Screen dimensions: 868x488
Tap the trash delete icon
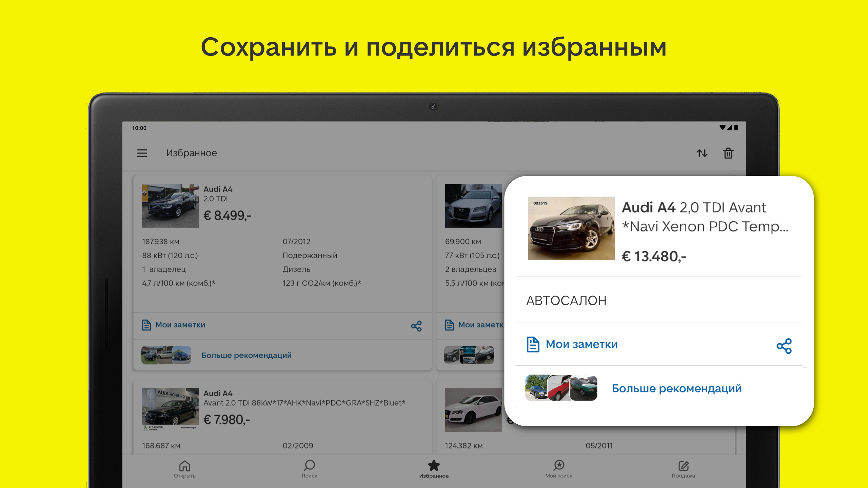pos(728,153)
